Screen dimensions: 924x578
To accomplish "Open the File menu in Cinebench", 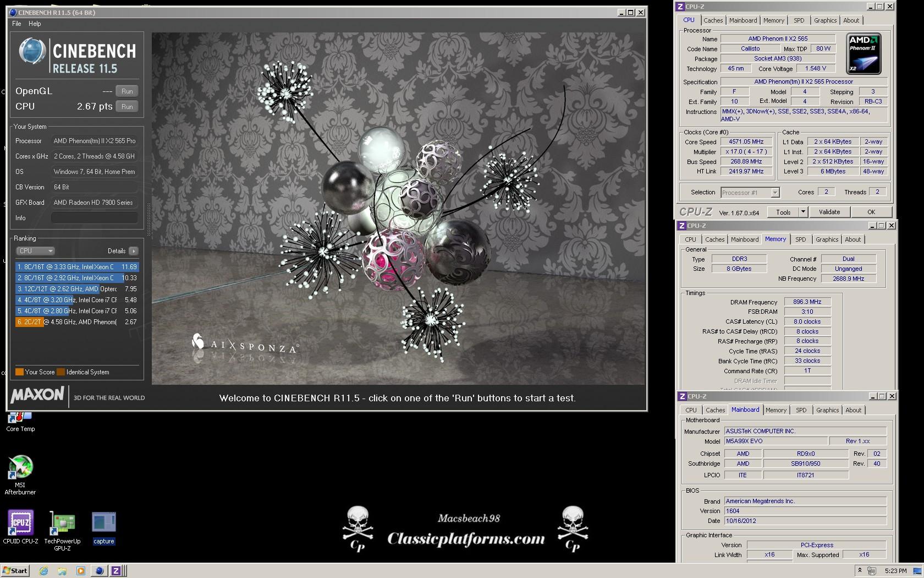I will click(x=16, y=24).
